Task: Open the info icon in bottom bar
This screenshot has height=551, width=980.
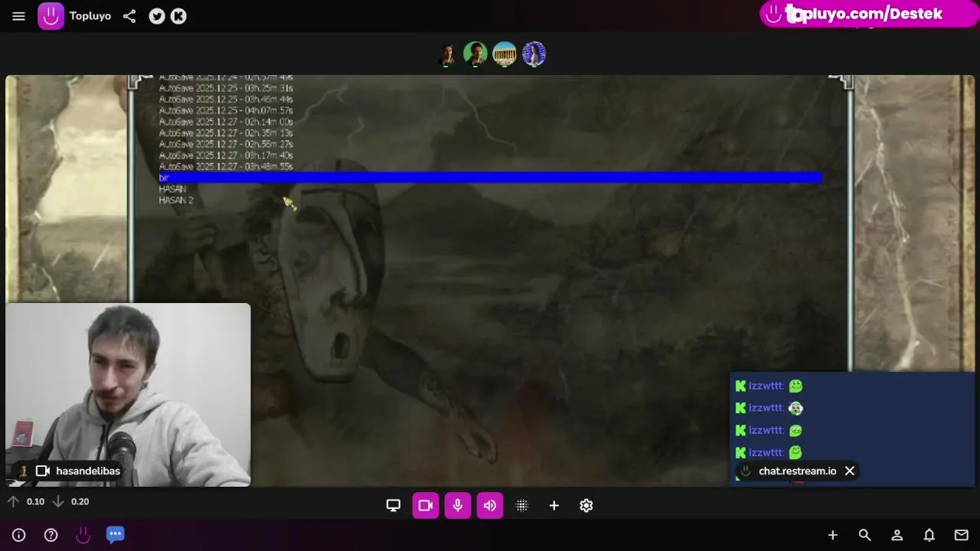Action: pos(19,535)
